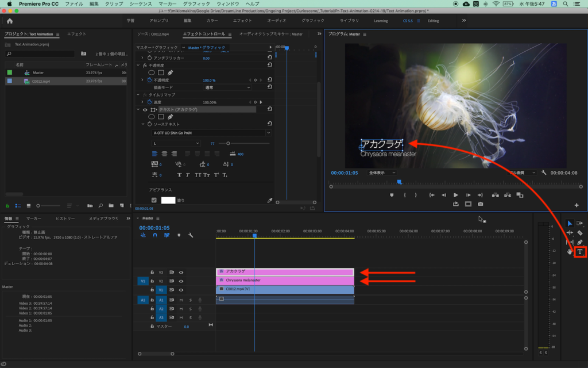588x368 pixels.
Task: Open timeline display settings wrench
Action: pos(190,235)
